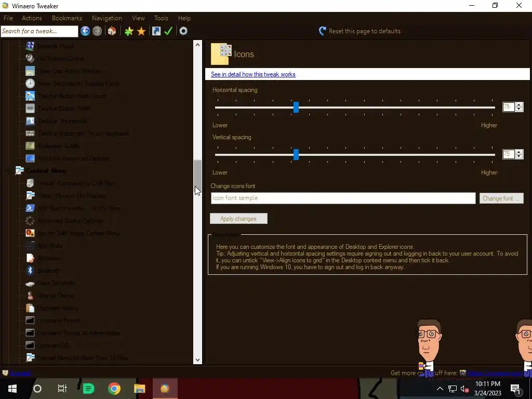
Task: Select Case Sensitivity tree item
Action: click(56, 283)
